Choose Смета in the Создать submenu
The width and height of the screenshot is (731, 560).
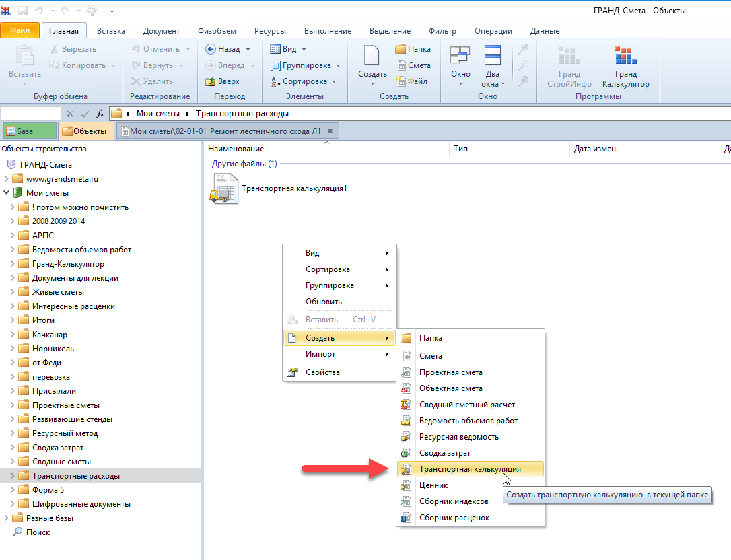pyautogui.click(x=470, y=356)
